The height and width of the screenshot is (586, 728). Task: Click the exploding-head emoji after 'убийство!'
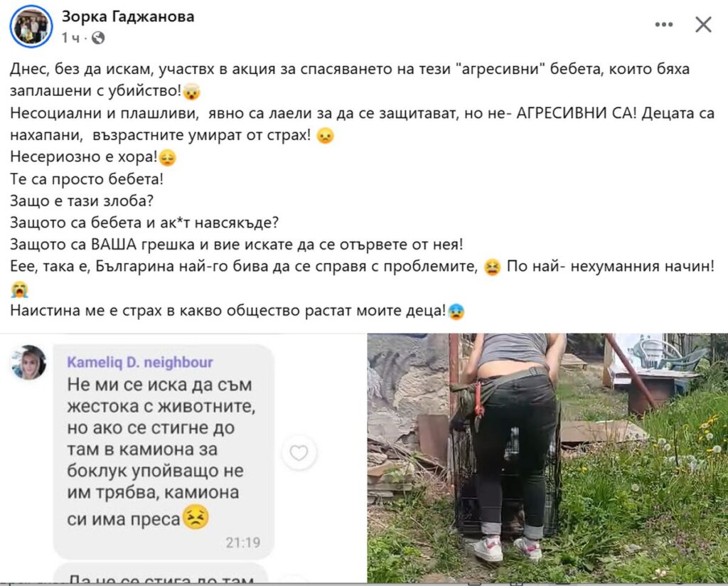point(191,91)
